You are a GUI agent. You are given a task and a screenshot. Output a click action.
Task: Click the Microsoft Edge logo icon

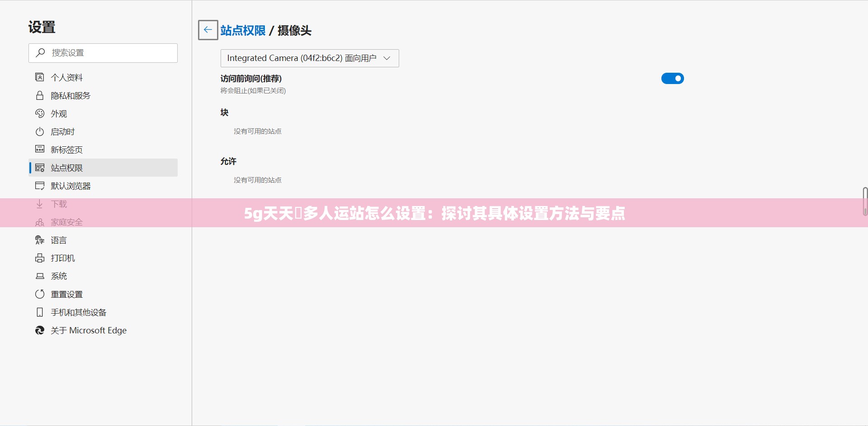point(40,330)
